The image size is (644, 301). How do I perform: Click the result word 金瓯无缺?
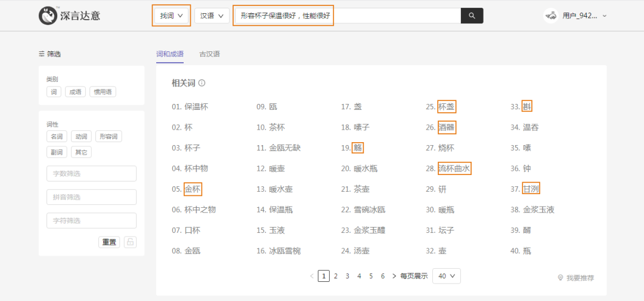coord(284,148)
